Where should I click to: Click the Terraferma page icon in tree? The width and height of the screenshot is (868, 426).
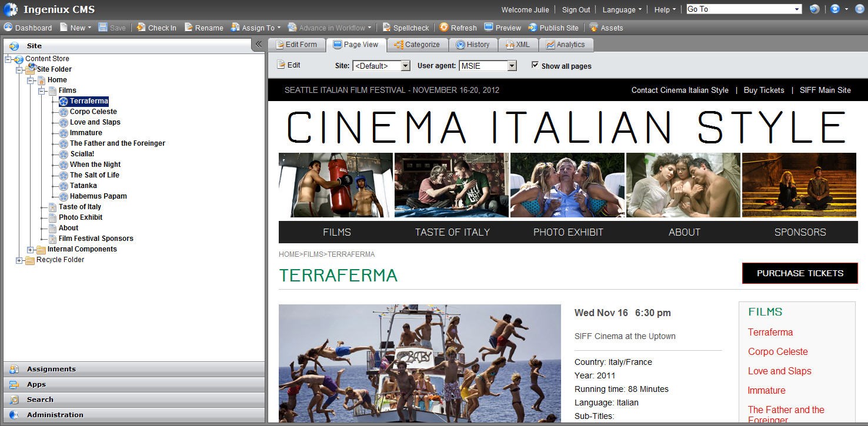[x=64, y=102]
